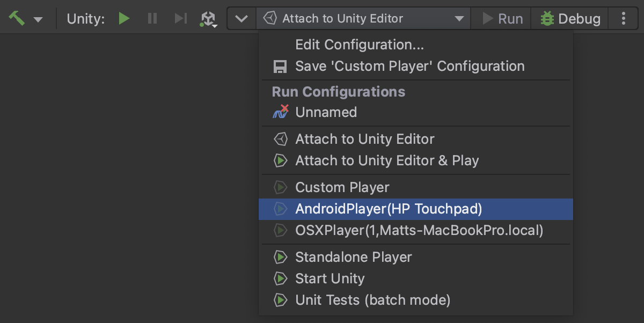Open the Unity logo dropdown icon

208,19
